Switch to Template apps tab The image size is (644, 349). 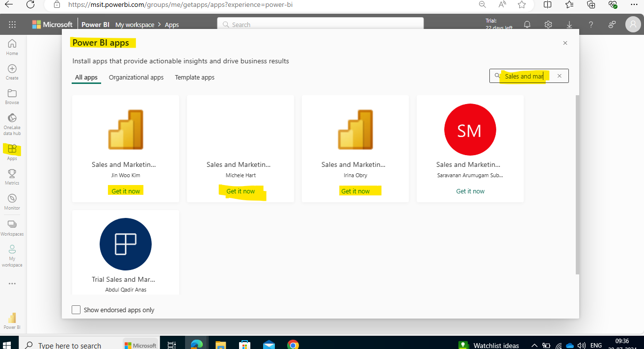[194, 78]
